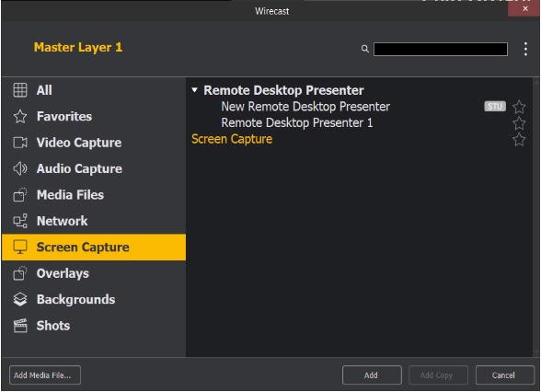541x392 pixels.
Task: Click the All grid icon
Action: click(x=20, y=90)
